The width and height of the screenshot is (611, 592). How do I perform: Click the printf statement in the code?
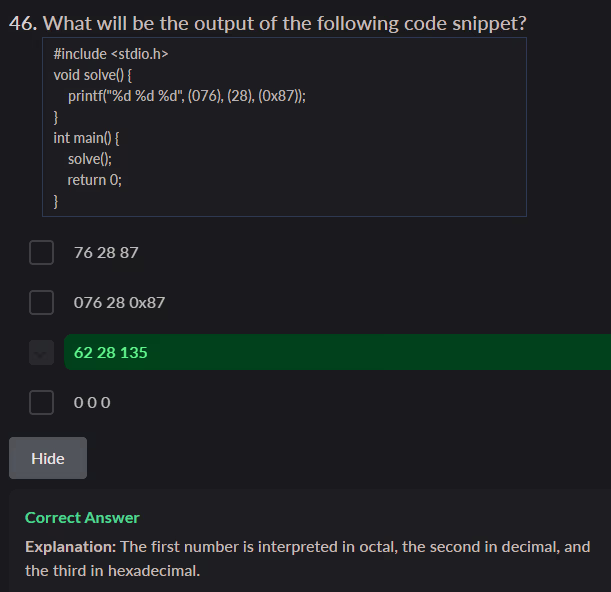(x=186, y=96)
